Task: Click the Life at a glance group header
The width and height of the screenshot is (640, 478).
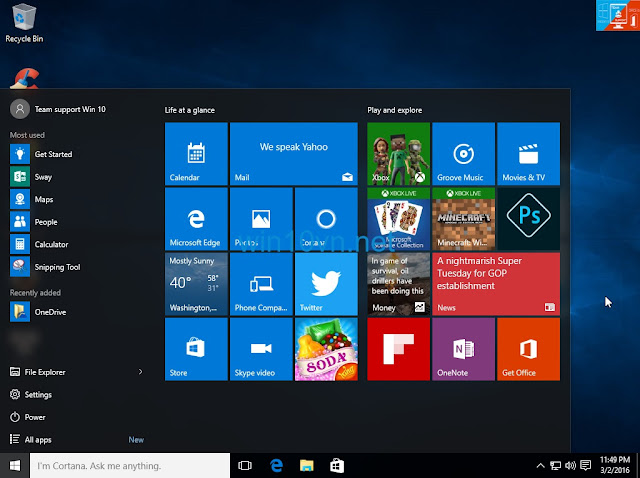Action: click(190, 110)
